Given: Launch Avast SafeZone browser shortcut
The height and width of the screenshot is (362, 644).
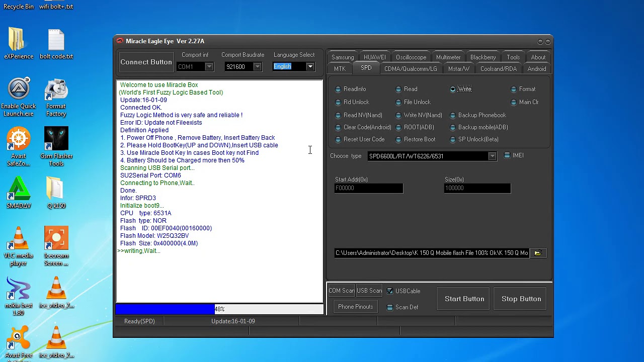Looking at the screenshot, I should [19, 147].
